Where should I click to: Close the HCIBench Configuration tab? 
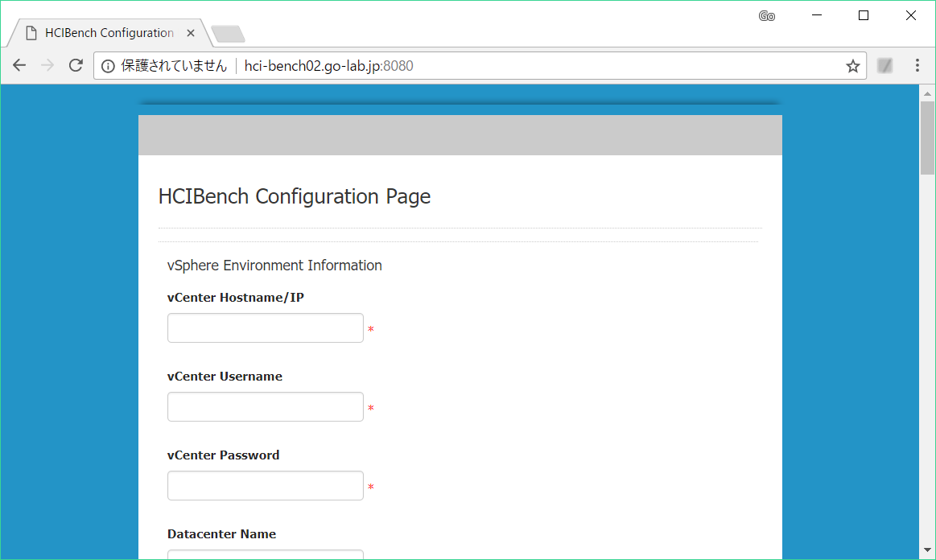tap(191, 33)
